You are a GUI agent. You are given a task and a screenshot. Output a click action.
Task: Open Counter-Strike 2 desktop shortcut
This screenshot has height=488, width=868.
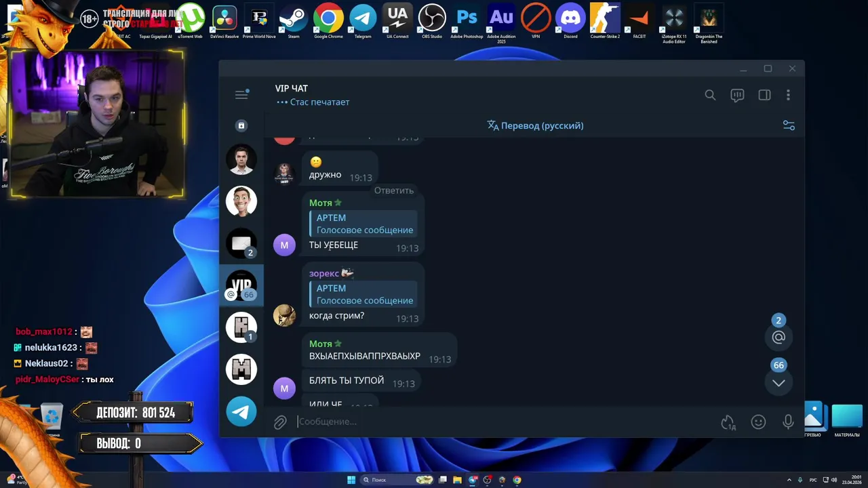tap(605, 21)
